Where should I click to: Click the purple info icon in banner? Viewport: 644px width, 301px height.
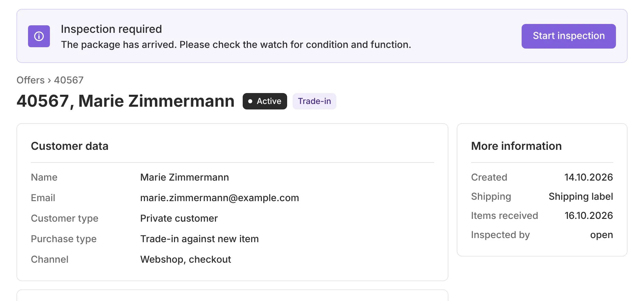(39, 36)
